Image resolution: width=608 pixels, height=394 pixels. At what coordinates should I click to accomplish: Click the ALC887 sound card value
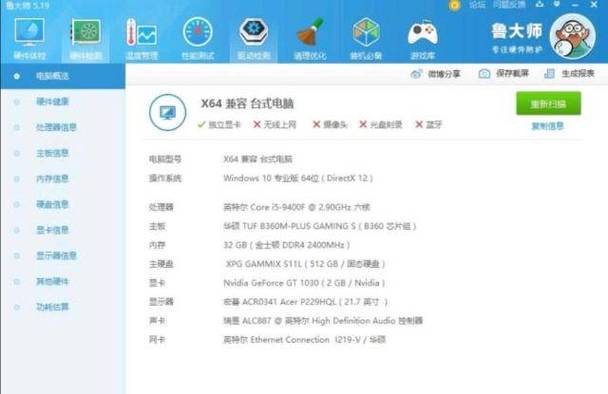tap(323, 321)
